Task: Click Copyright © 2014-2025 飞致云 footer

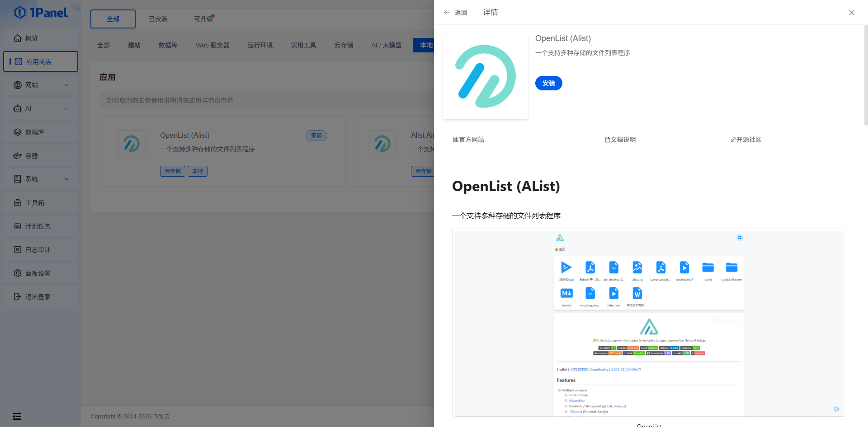Action: [x=130, y=417]
